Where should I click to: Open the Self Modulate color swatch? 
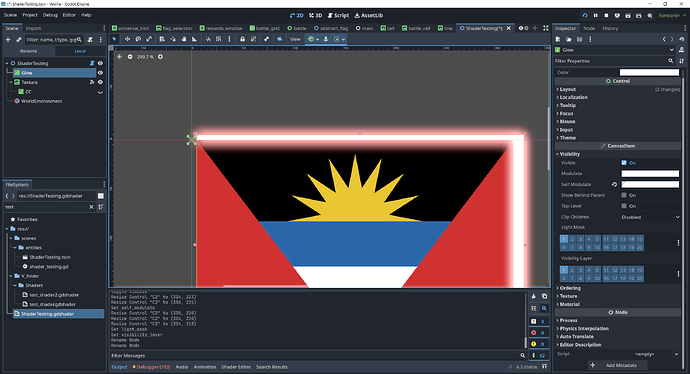[650, 184]
